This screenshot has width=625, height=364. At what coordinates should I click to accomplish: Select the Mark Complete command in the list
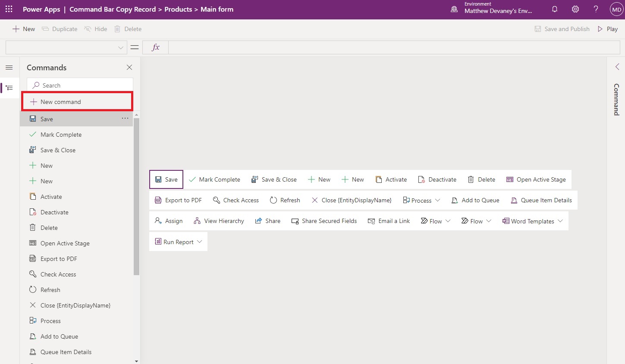click(61, 134)
